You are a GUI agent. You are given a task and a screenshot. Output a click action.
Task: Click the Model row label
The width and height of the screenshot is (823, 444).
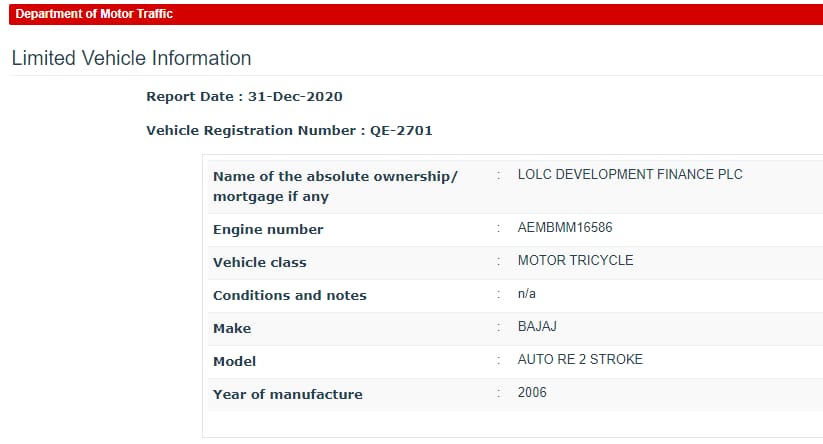tap(235, 362)
